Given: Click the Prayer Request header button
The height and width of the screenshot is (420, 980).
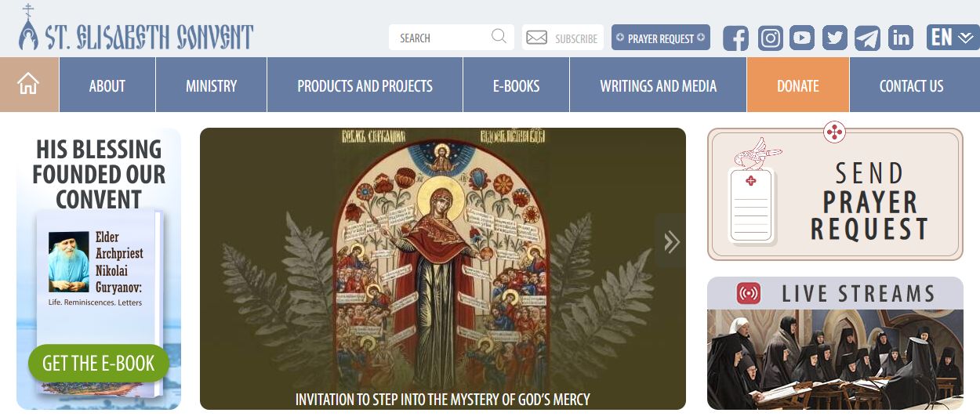Looking at the screenshot, I should pyautogui.click(x=661, y=38).
